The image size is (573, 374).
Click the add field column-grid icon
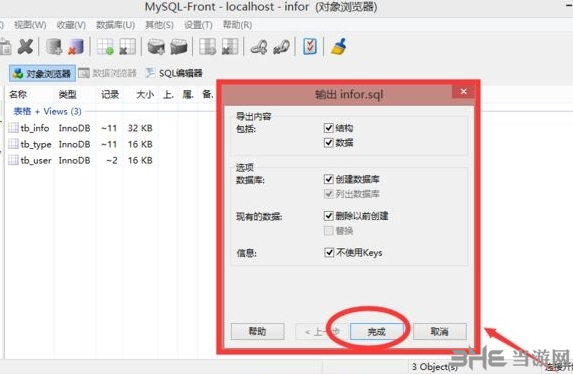tap(208, 47)
